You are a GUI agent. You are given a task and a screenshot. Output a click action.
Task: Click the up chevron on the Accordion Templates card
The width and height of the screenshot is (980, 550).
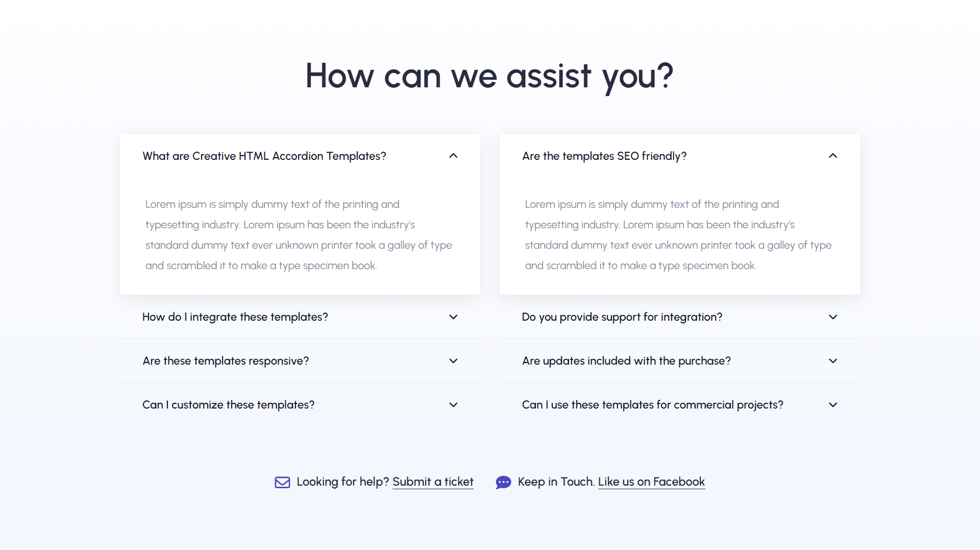click(x=453, y=156)
